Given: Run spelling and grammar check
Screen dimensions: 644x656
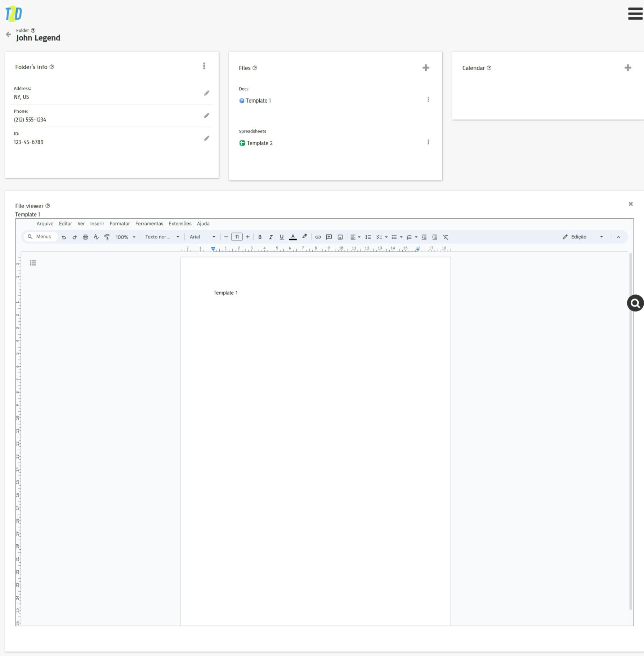Looking at the screenshot, I should (x=96, y=237).
